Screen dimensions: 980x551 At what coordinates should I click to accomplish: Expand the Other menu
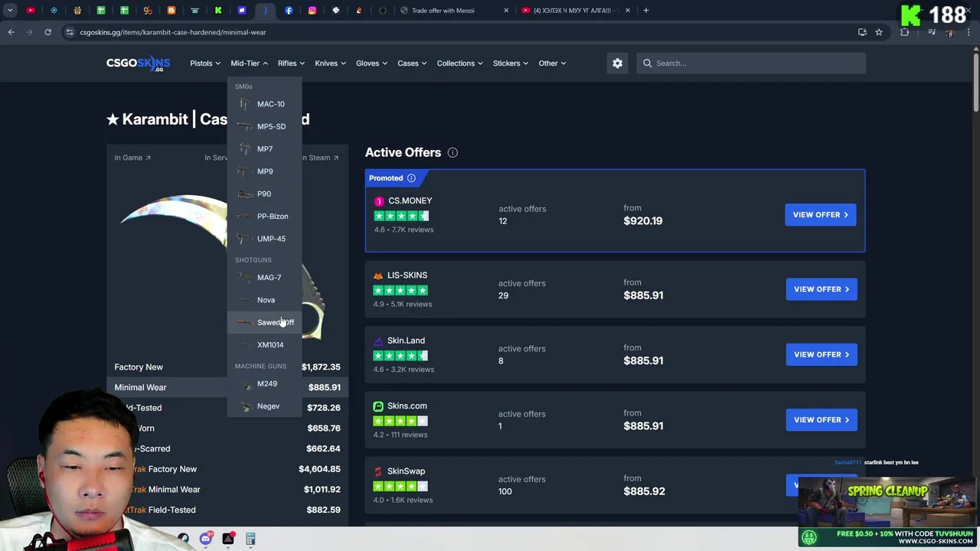pos(552,64)
